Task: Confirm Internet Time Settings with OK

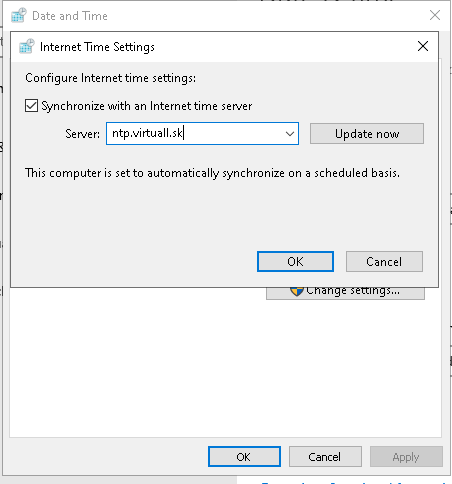Action: point(295,261)
